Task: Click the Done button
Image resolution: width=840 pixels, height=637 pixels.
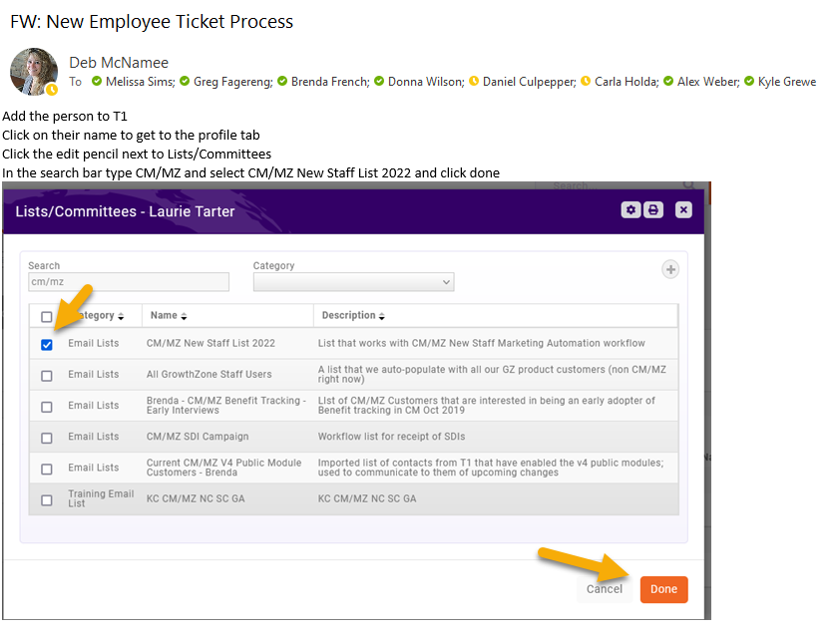Action: pos(663,589)
